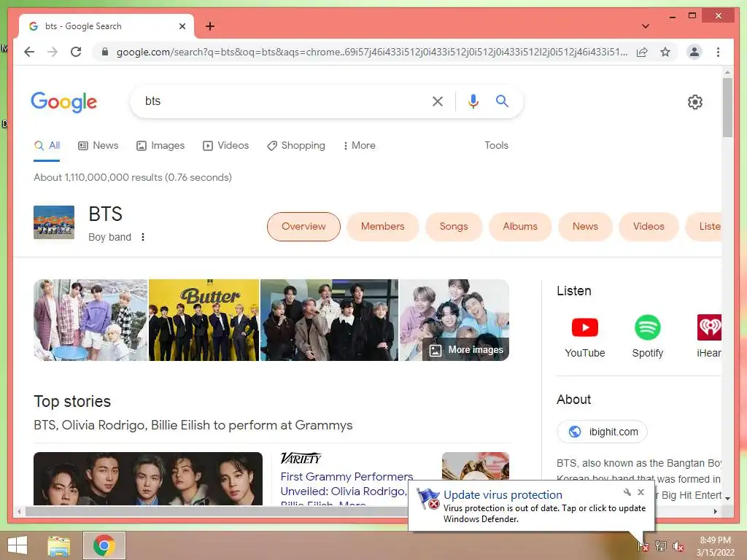Dismiss the virus protection balloon
The width and height of the screenshot is (747, 560).
pos(640,492)
